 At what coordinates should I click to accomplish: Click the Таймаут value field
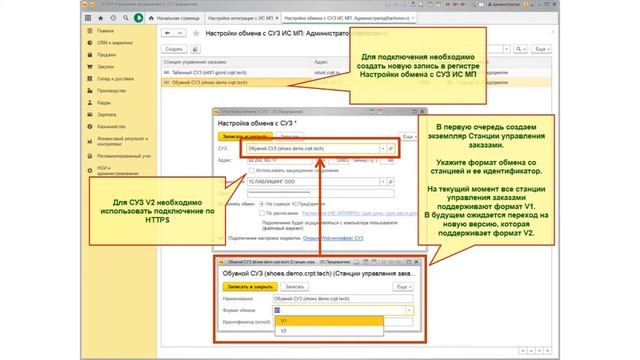387,160
